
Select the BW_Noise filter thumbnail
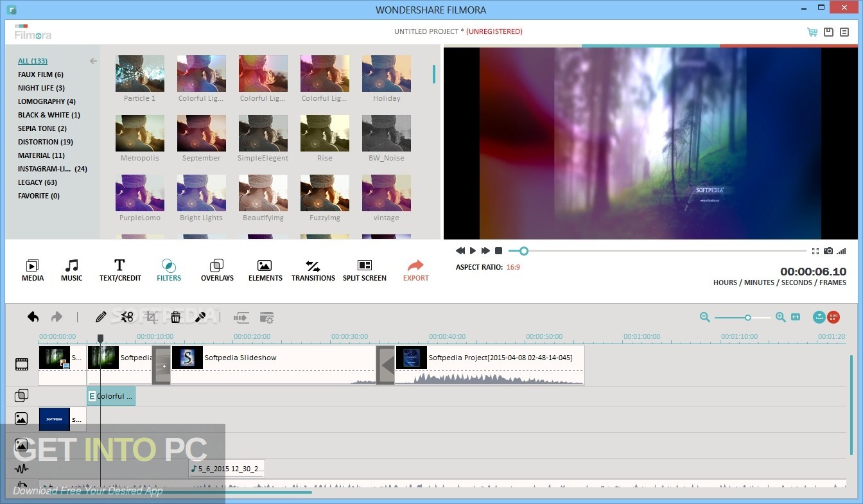(x=387, y=133)
